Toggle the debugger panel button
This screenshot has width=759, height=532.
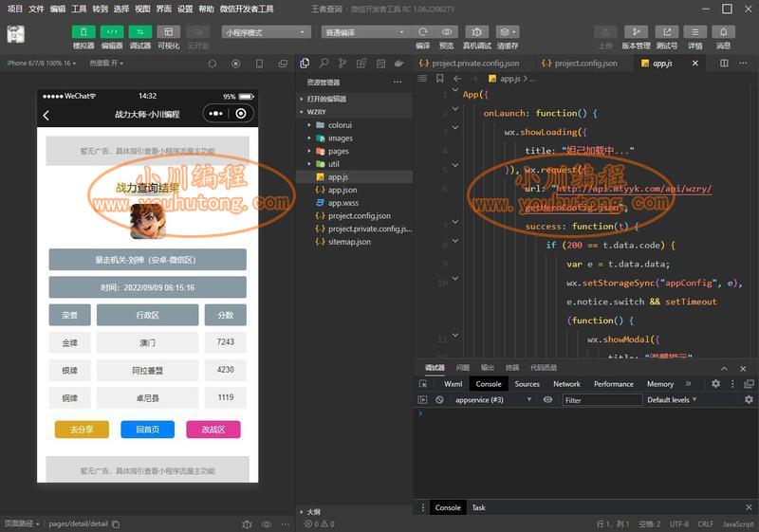[x=140, y=32]
